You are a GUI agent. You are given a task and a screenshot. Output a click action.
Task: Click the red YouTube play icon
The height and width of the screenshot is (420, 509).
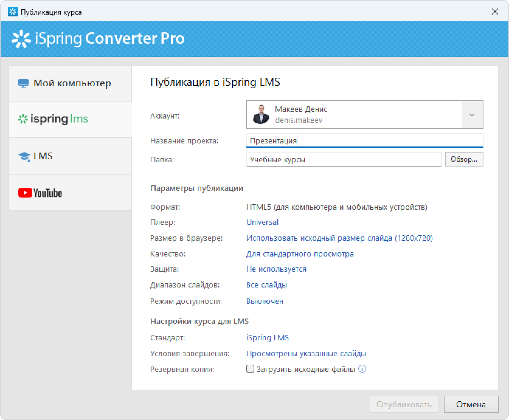coord(25,193)
